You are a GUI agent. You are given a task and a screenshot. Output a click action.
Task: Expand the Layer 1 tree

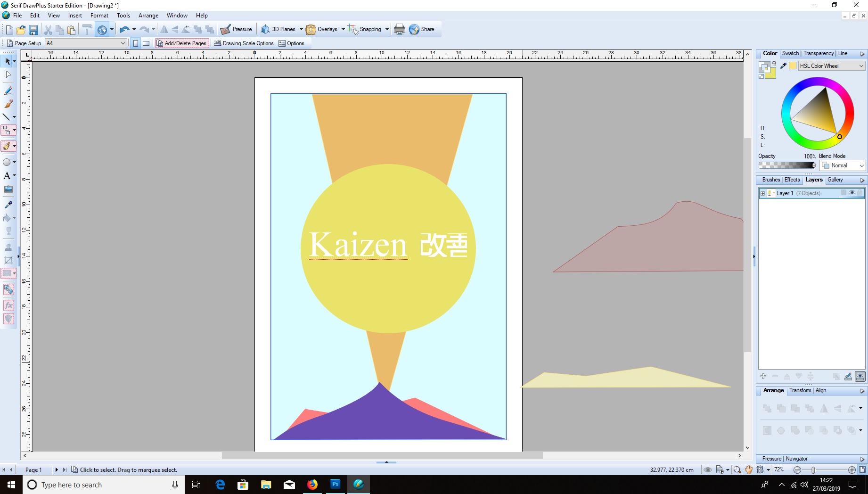click(x=762, y=193)
